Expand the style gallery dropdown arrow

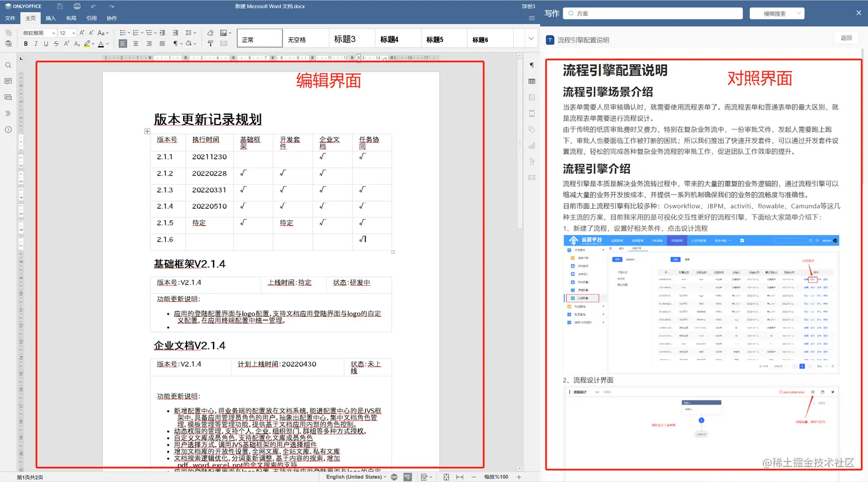[531, 38]
